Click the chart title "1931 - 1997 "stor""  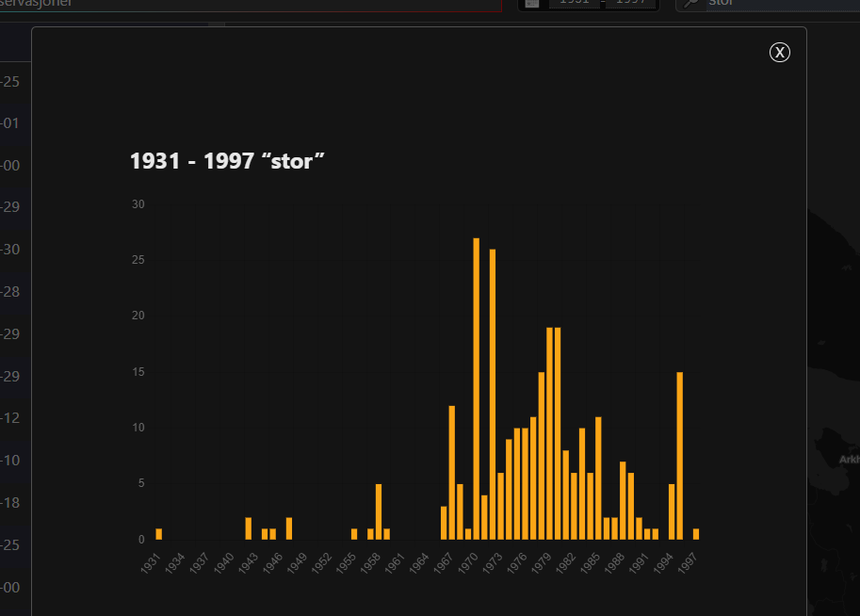[227, 161]
